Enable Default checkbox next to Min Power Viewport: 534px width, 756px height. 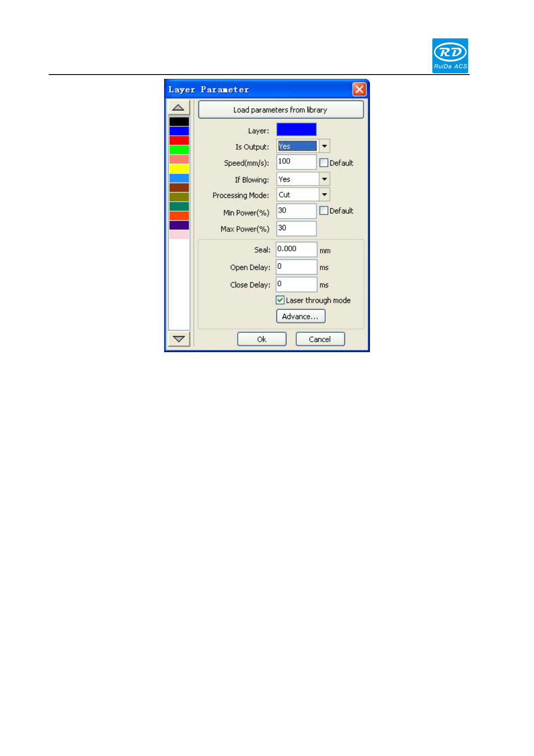[324, 211]
